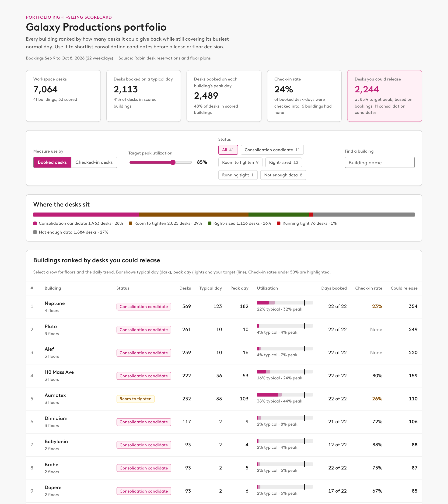Sort by Days booked column header
The height and width of the screenshot is (504, 448).
(x=334, y=288)
